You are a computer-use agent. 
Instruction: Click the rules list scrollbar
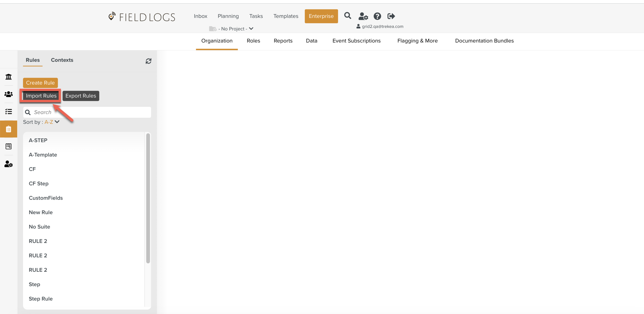pyautogui.click(x=148, y=198)
